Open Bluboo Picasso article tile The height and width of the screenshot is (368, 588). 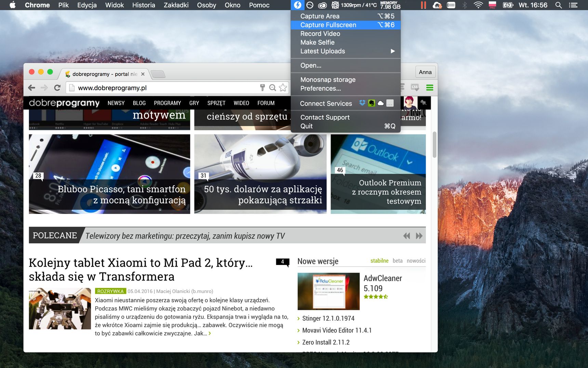(x=109, y=174)
